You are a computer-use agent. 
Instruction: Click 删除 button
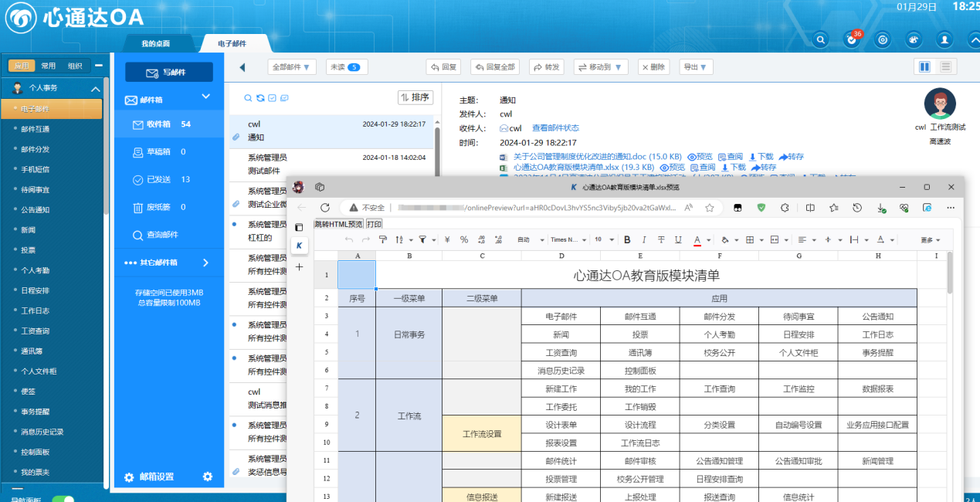(x=653, y=67)
